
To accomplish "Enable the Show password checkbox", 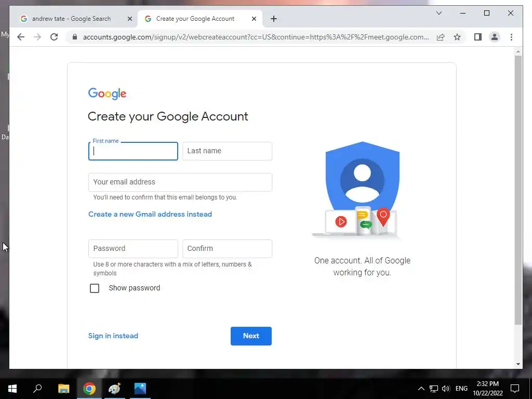I will coord(95,288).
